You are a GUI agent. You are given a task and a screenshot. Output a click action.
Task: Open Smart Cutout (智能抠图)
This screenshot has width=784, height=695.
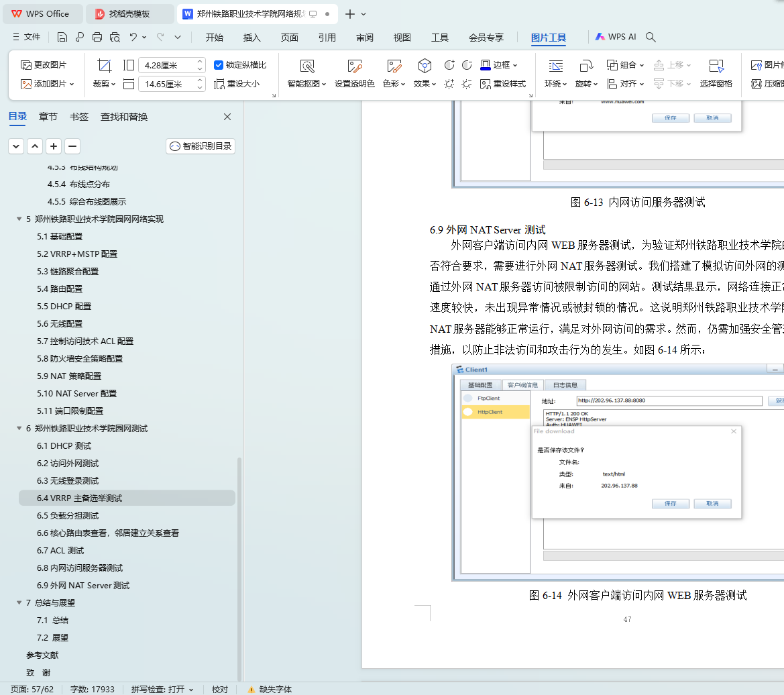(x=306, y=74)
